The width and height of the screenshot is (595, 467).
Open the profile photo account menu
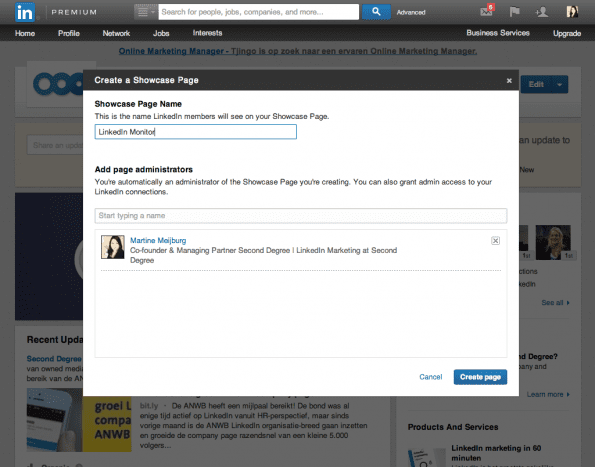[x=572, y=12]
